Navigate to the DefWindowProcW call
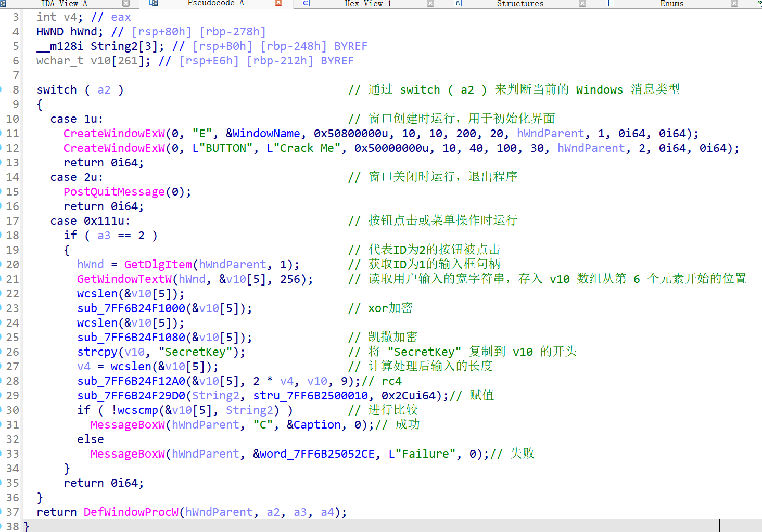 pyautogui.click(x=131, y=512)
